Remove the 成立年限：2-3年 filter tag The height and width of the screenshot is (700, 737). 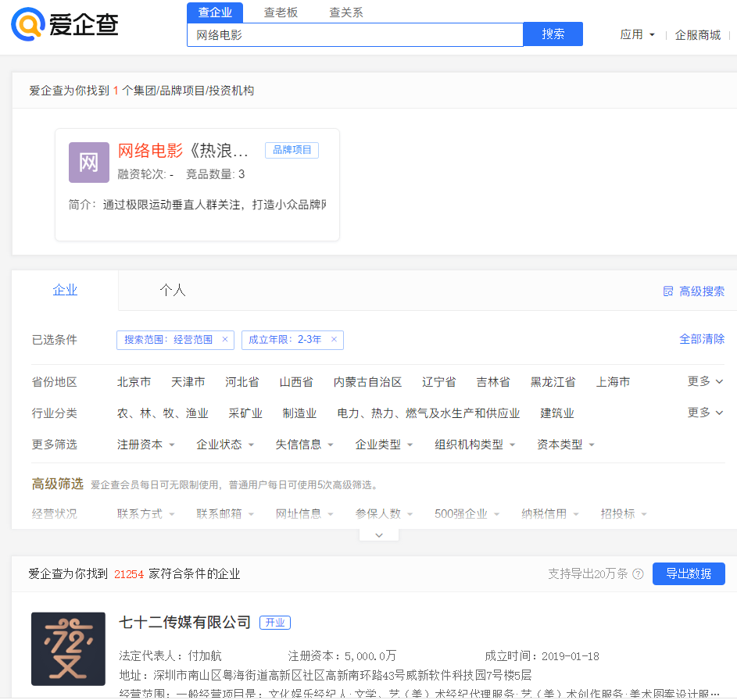[334, 340]
